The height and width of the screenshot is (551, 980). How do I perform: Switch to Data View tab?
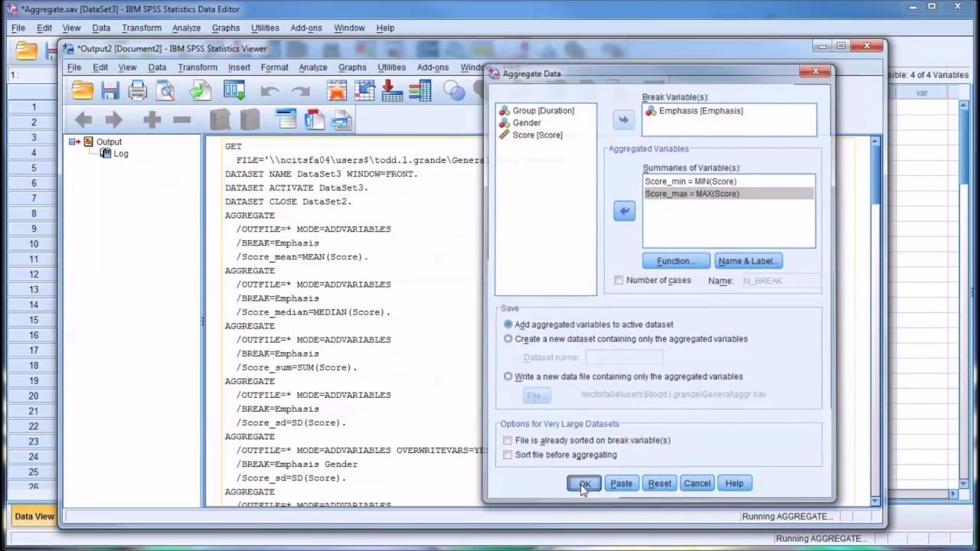click(x=34, y=516)
